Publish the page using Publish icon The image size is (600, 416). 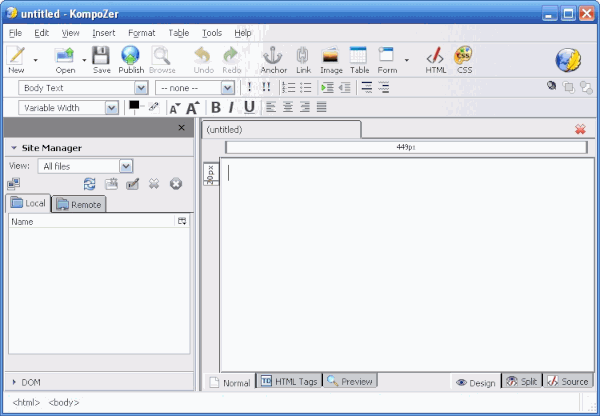coord(131,60)
